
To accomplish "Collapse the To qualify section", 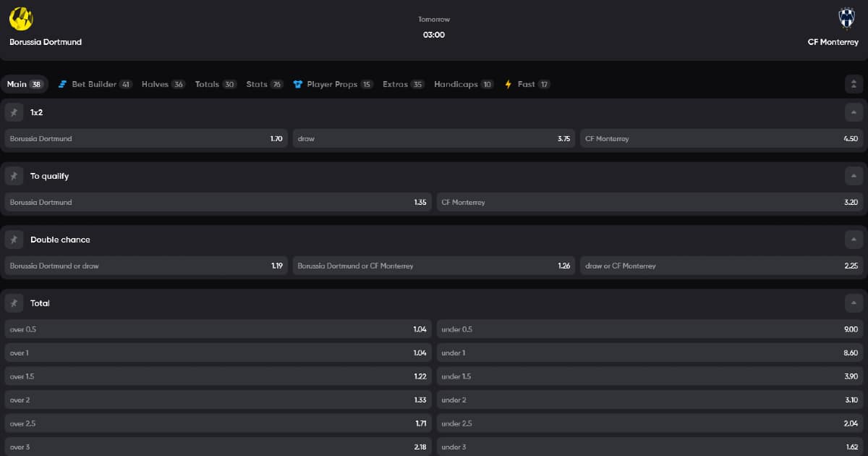I will pyautogui.click(x=854, y=176).
